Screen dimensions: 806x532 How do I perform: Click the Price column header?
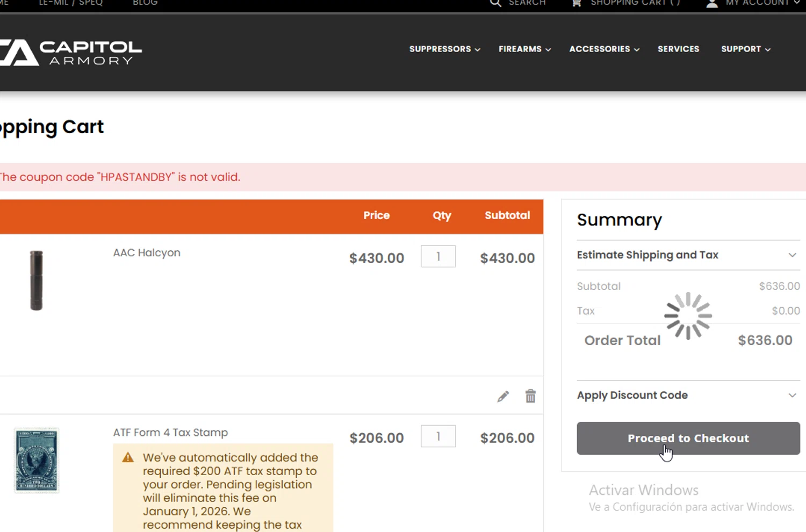[376, 215]
